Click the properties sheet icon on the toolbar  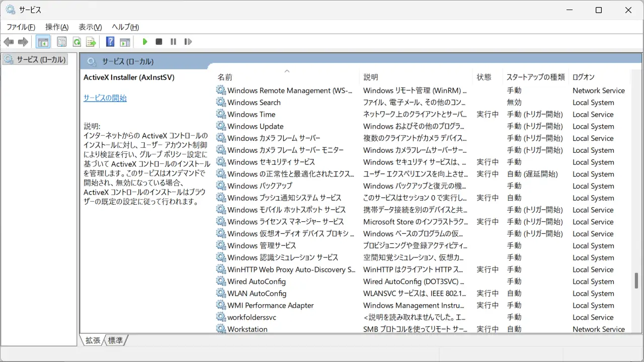pyautogui.click(x=61, y=41)
